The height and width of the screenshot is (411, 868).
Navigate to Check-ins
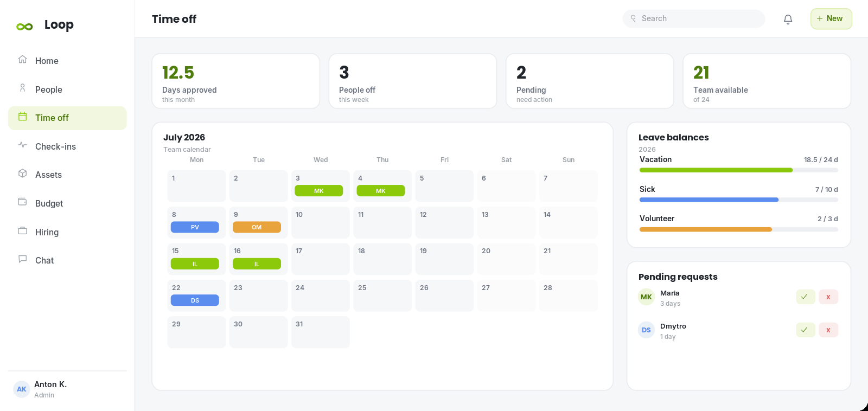click(x=67, y=146)
